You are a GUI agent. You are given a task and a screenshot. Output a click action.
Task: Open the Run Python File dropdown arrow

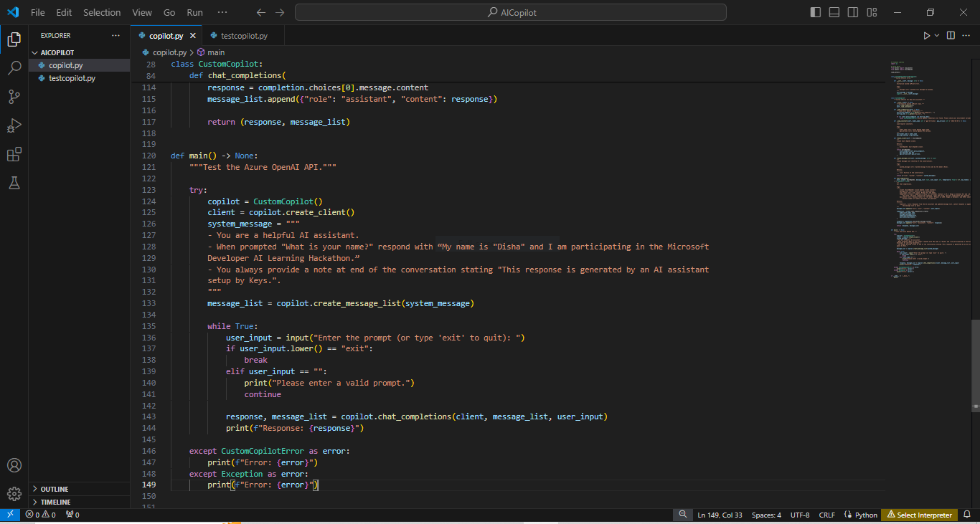(x=937, y=35)
